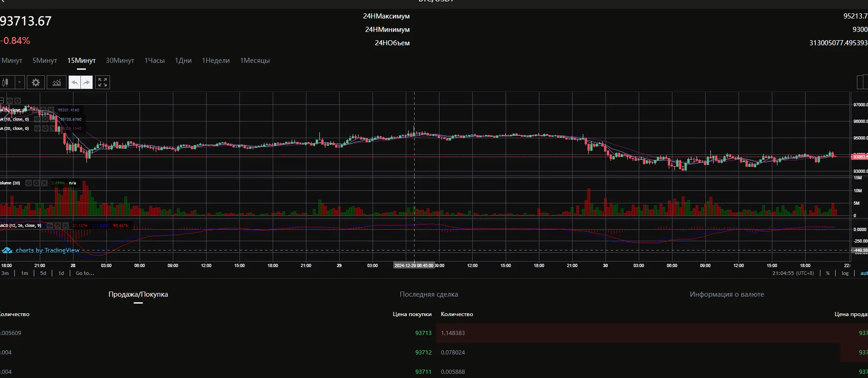Remove the MA 20 indicator

(53, 128)
